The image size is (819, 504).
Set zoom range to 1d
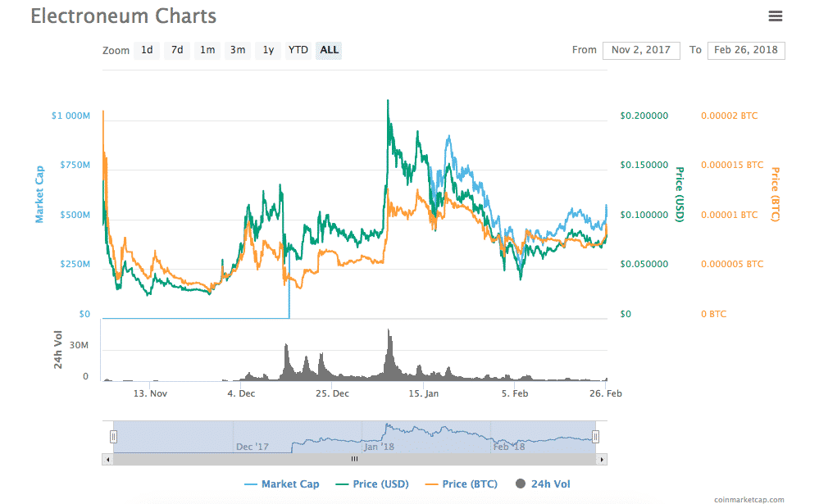click(x=147, y=50)
